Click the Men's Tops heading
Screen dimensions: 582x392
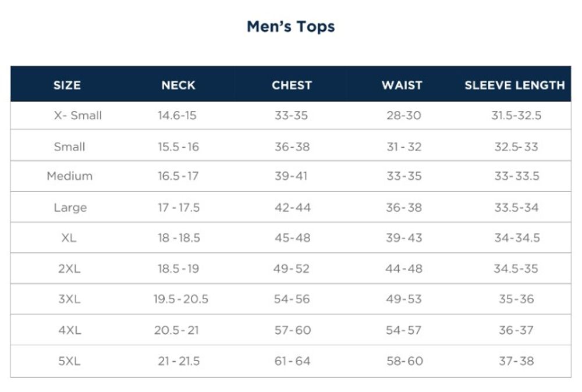(290, 27)
